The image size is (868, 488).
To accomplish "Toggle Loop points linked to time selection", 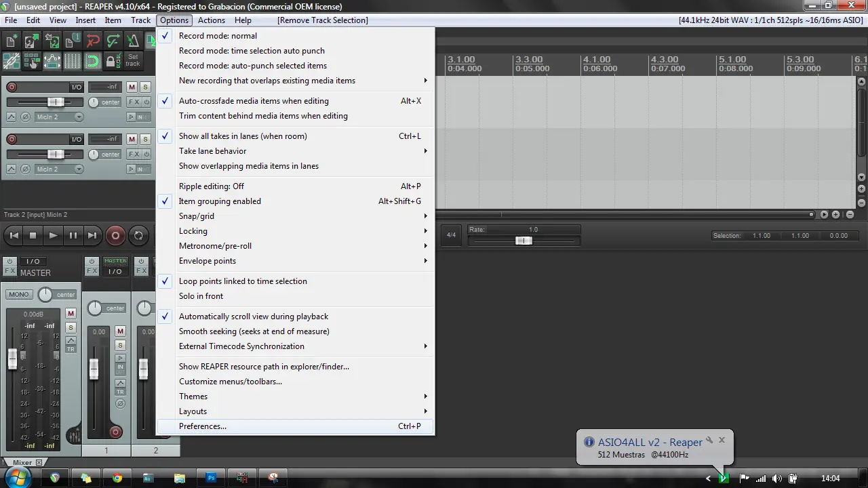I will [x=296, y=281].
